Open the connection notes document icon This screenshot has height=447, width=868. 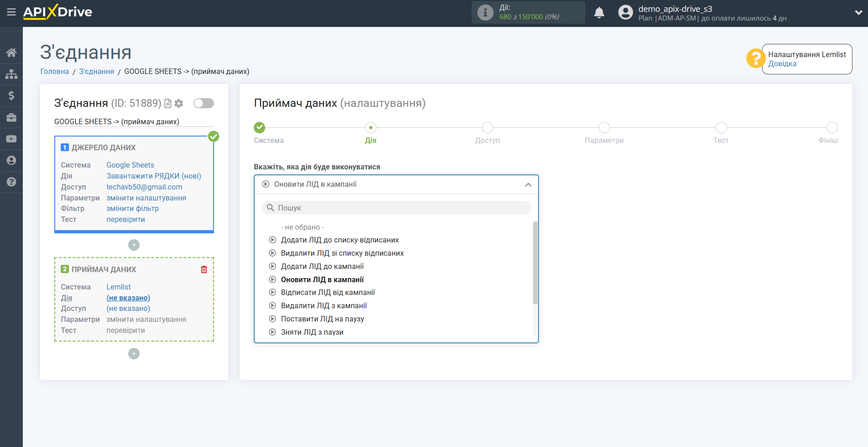coord(168,104)
